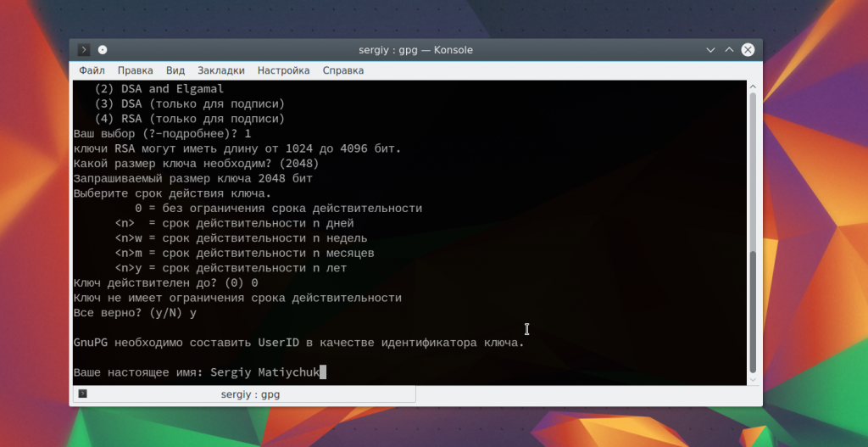Expand the Вид menu
The width and height of the screenshot is (868, 447).
click(x=175, y=70)
